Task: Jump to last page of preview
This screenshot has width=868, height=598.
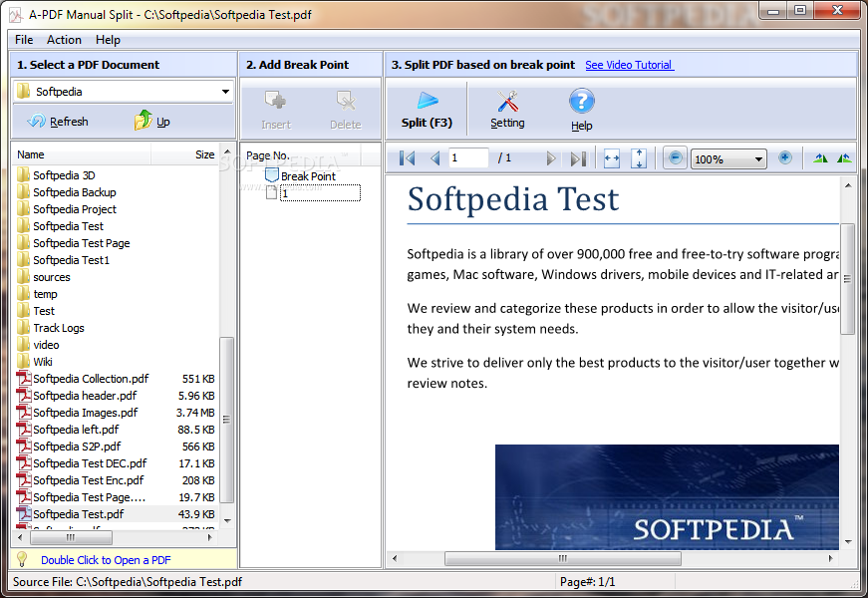Action: 578,158
